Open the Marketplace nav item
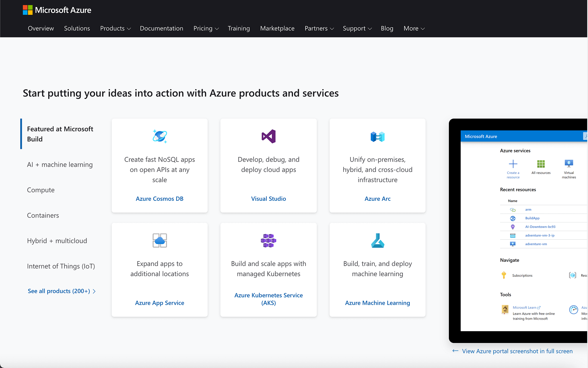Screen dimensions: 588x368 (x=277, y=28)
